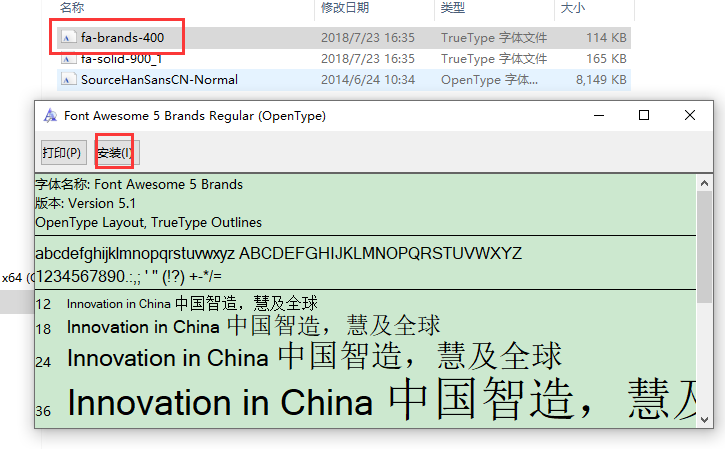The image size is (725, 449).
Task: Select the fa-brands-400 file name
Action: (x=122, y=37)
